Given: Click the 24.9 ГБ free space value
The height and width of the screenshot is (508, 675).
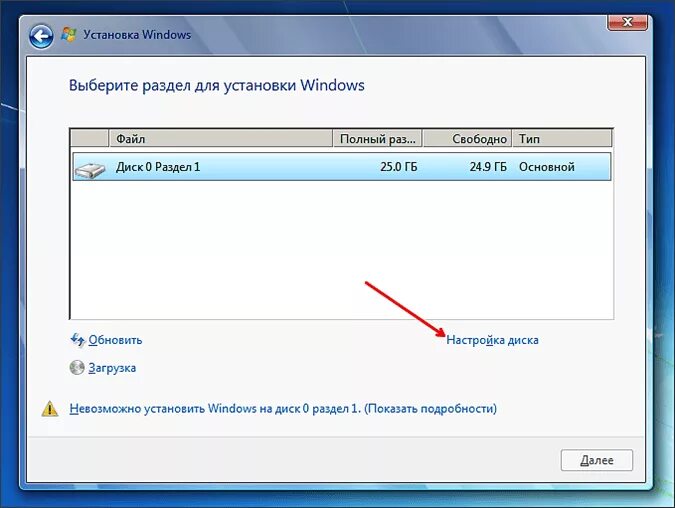Looking at the screenshot, I should 488,167.
